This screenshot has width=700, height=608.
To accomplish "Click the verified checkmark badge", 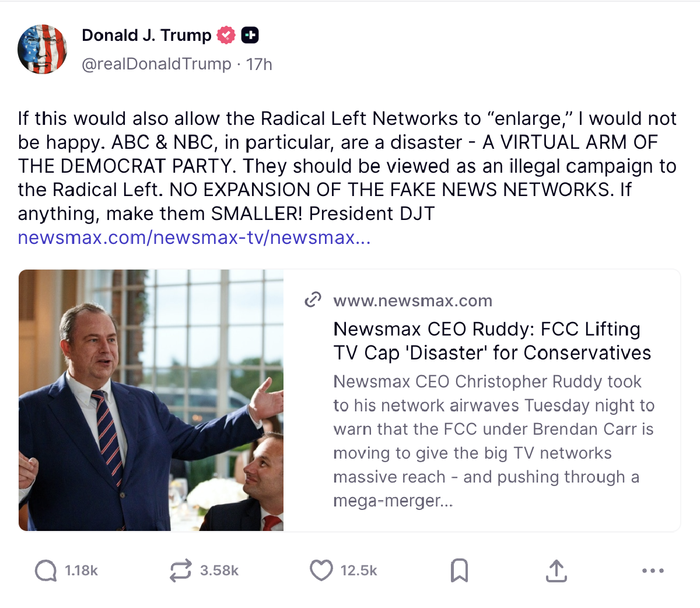I will point(226,35).
